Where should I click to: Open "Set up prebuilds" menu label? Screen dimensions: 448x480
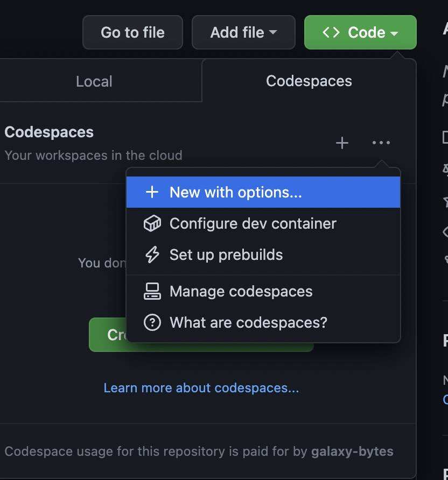(x=226, y=255)
